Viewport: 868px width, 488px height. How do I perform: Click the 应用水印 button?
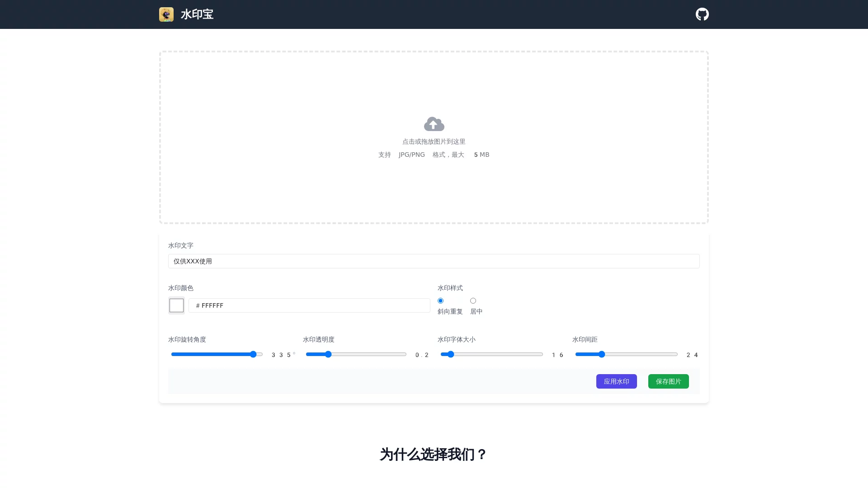[616, 381]
